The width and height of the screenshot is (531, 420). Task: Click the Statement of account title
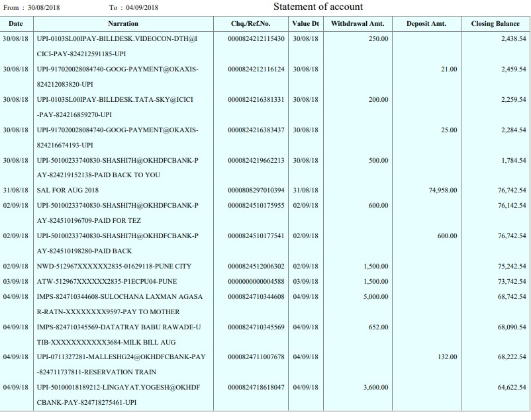pos(318,7)
